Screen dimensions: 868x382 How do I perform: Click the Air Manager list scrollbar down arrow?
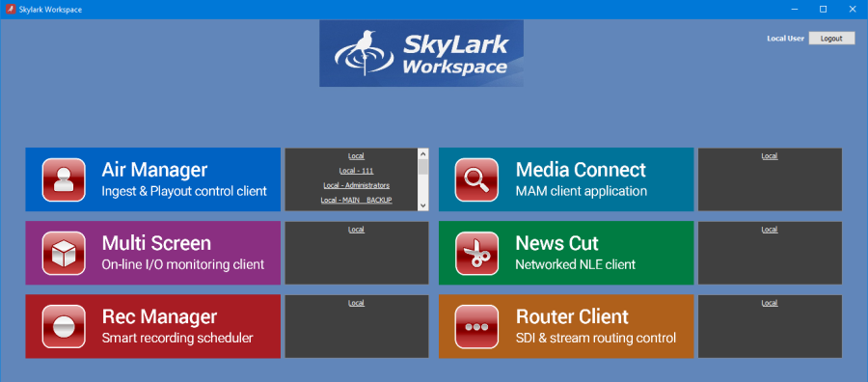click(423, 205)
